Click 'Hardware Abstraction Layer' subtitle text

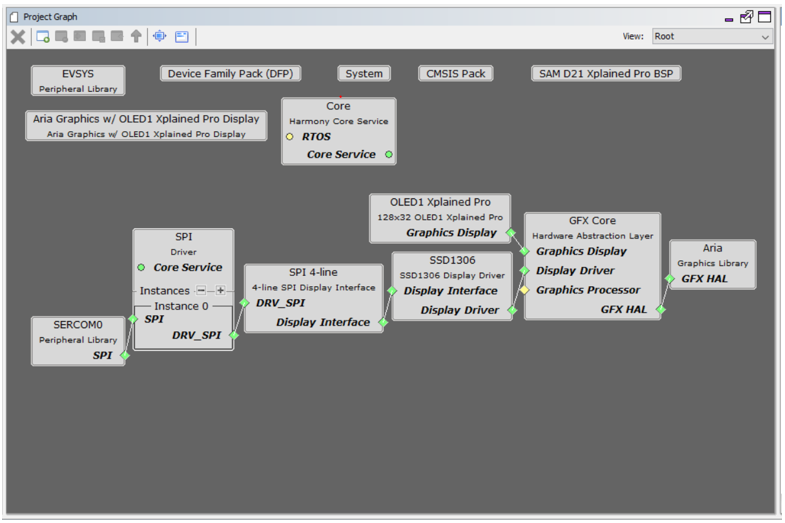tap(593, 236)
